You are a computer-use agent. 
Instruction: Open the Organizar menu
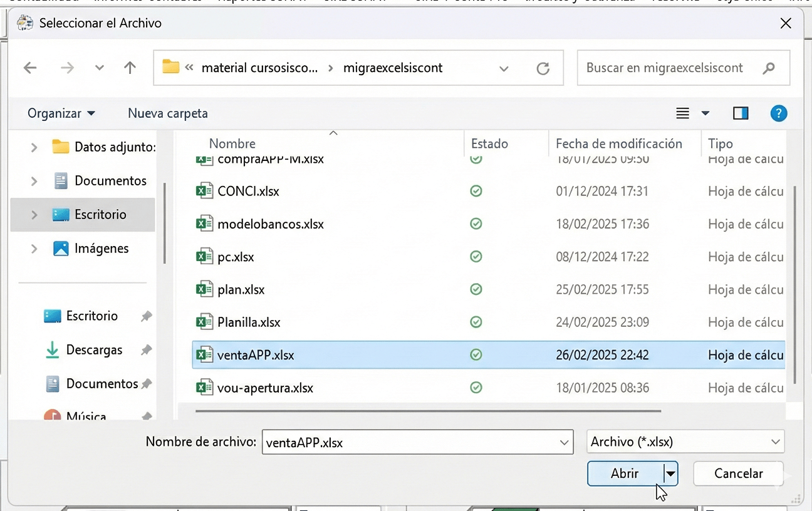pos(61,113)
